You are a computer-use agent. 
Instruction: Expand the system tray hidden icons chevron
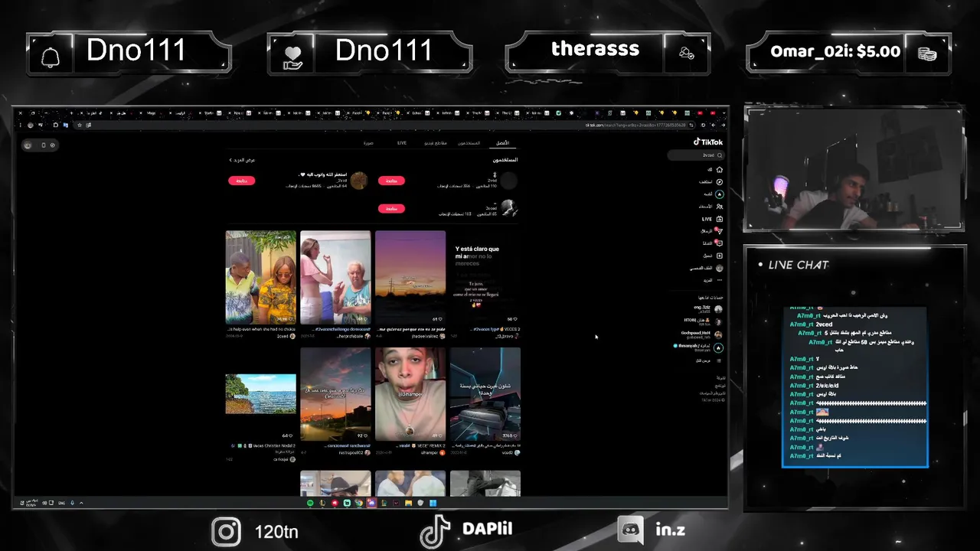point(81,503)
